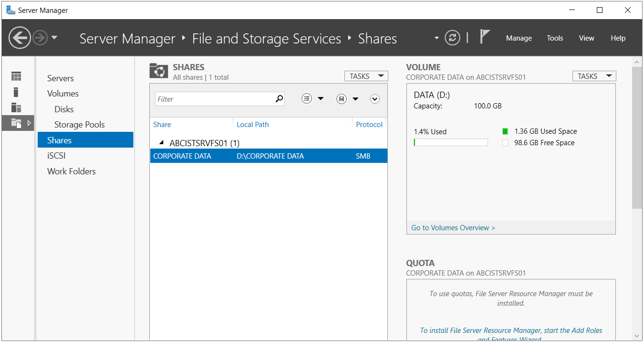Select the CORPORATE DATA share row

[269, 156]
